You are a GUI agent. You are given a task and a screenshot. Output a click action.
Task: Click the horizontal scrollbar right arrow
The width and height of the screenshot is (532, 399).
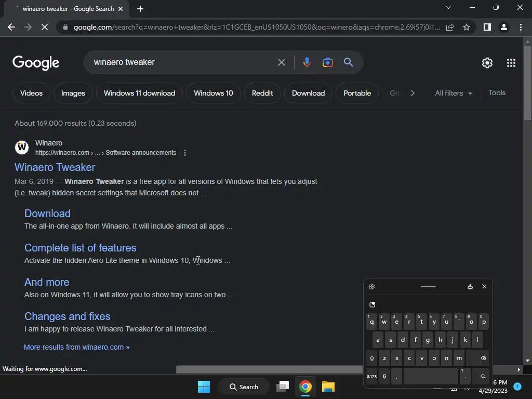tap(518, 369)
